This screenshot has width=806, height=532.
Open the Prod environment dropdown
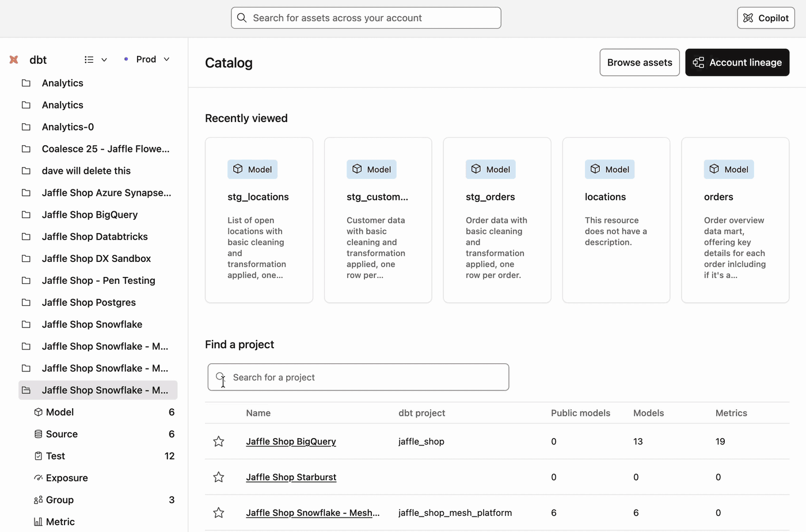click(x=147, y=59)
